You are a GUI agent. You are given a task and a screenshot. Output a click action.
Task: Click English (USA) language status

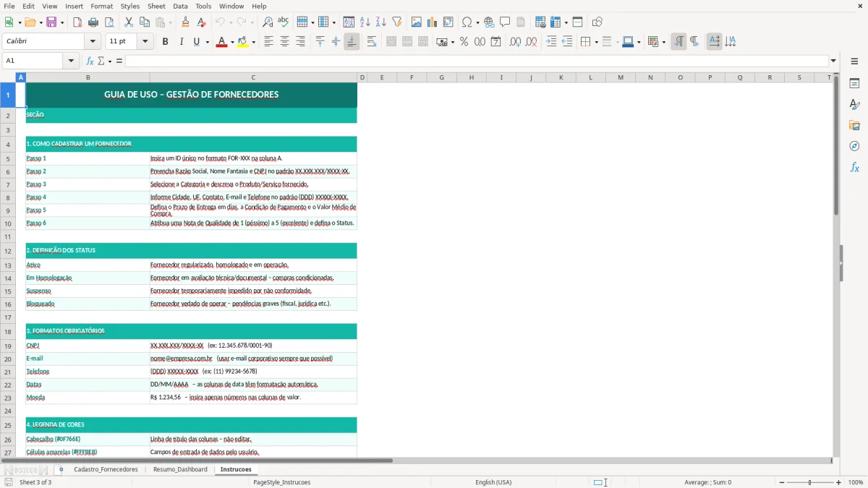tap(493, 482)
